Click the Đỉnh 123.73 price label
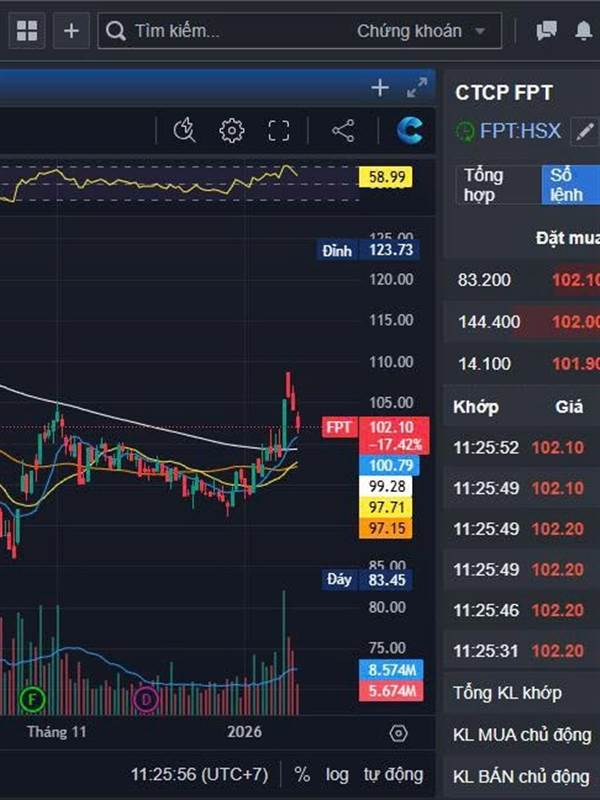 368,250
